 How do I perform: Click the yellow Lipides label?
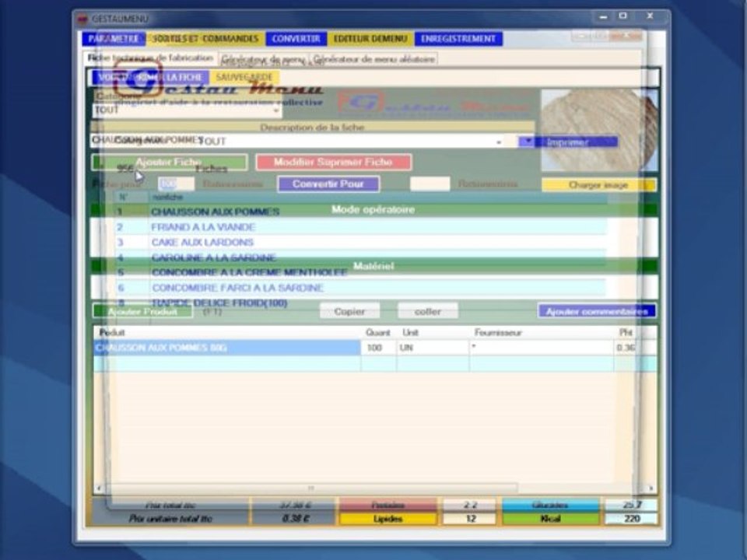click(388, 519)
